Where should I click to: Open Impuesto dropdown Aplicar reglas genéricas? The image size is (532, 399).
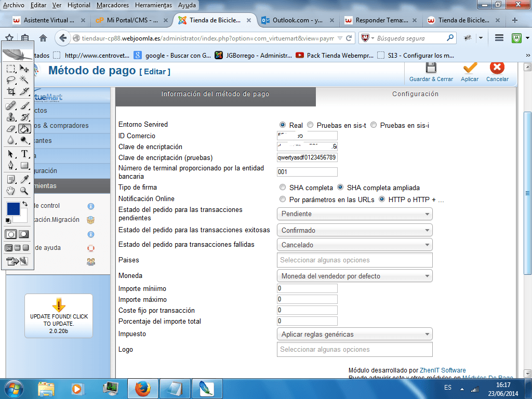tap(354, 334)
